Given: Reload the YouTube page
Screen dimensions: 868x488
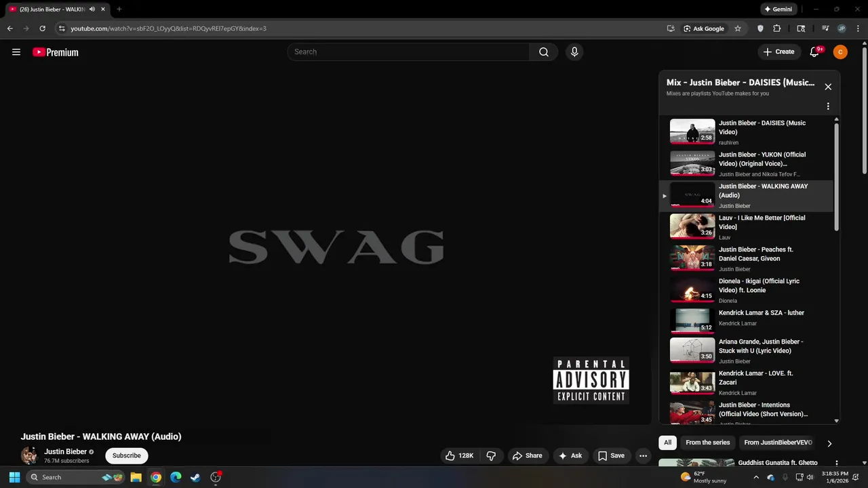Looking at the screenshot, I should (42, 28).
